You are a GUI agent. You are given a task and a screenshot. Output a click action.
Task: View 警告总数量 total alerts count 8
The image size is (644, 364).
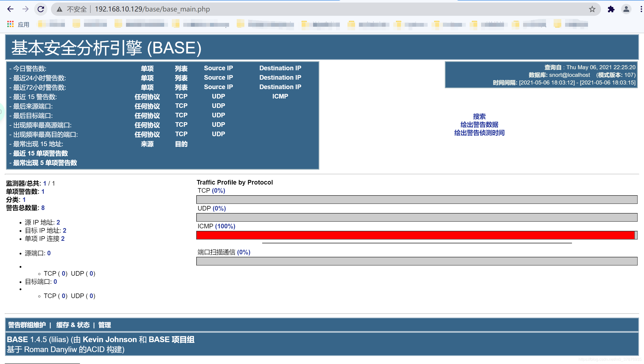click(43, 208)
